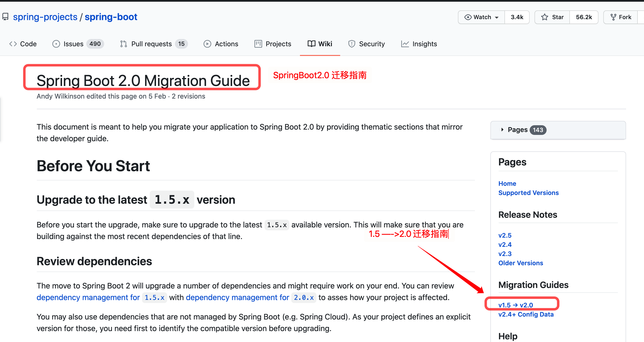Click the Migration Guides sidebar heading
644x342 pixels.
pos(533,285)
